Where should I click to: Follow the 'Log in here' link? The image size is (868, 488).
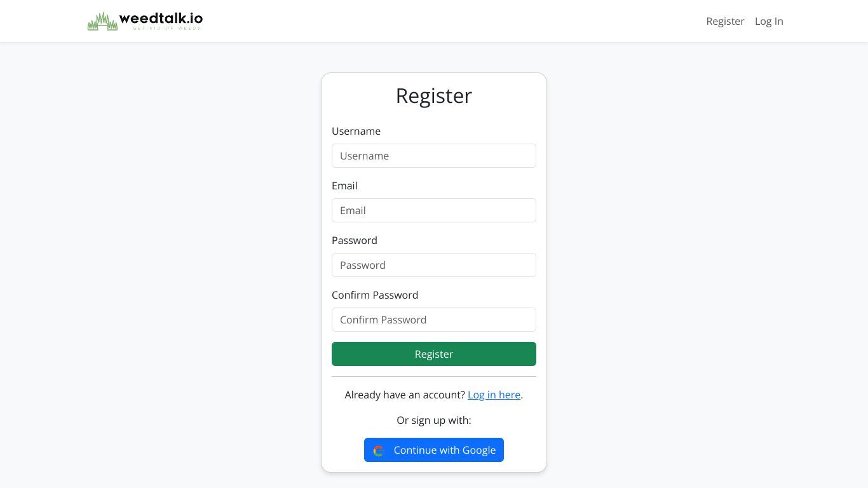pos(494,395)
